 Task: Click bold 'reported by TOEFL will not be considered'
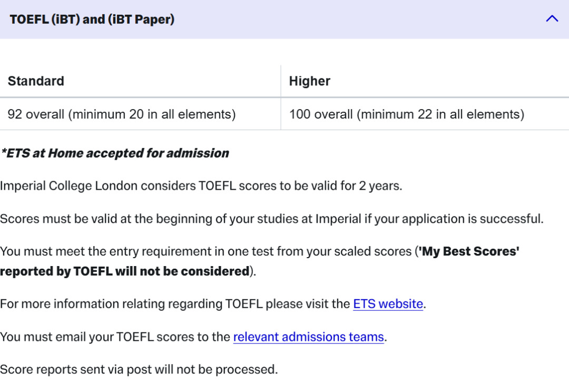(124, 271)
